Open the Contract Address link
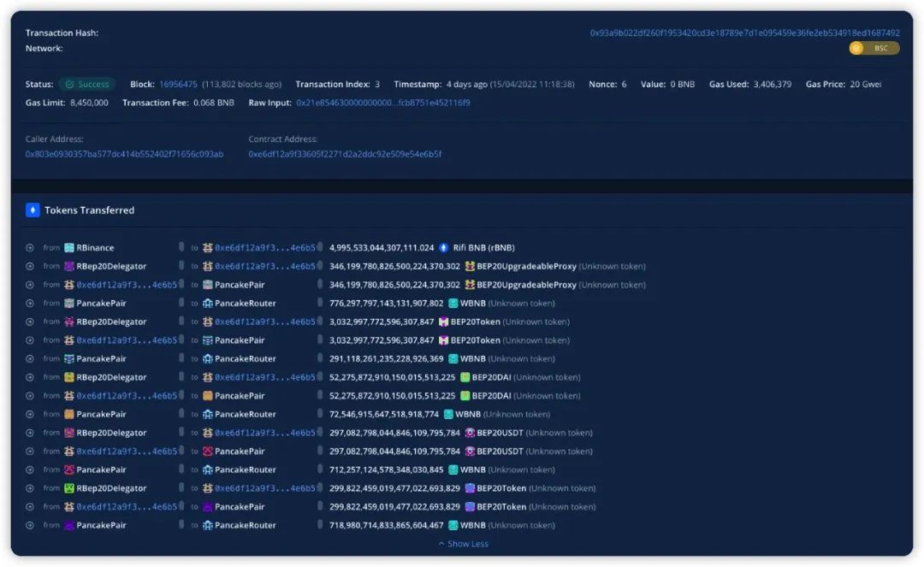This screenshot has height=567, width=924. tap(345, 154)
